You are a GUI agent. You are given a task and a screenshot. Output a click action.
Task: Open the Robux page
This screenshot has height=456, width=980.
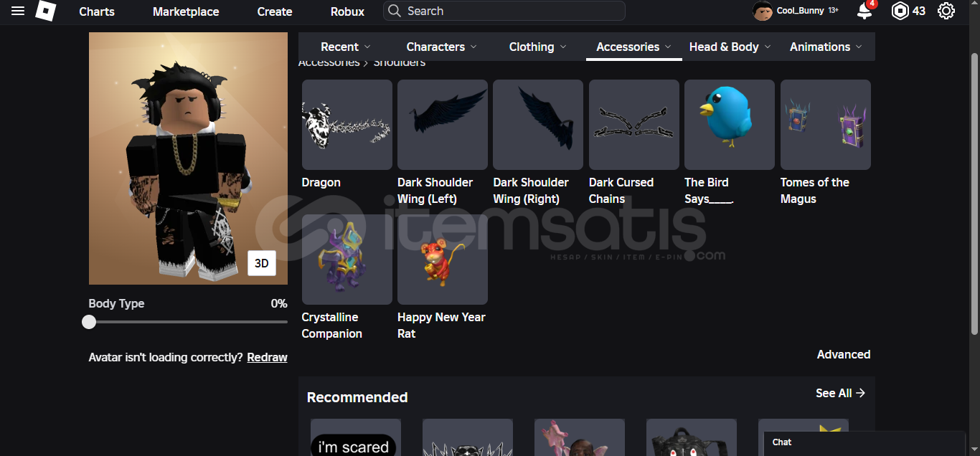(347, 11)
